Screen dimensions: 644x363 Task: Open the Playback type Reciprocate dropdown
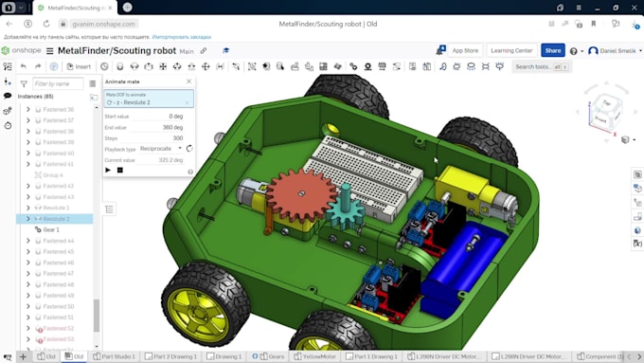tap(161, 149)
